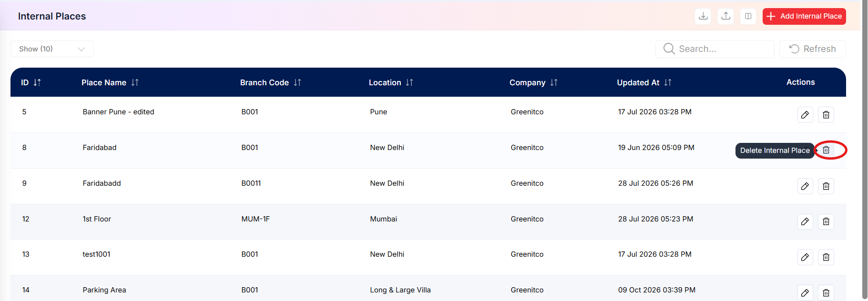Sort by Branch Code column
868x301 pixels.
click(x=297, y=82)
